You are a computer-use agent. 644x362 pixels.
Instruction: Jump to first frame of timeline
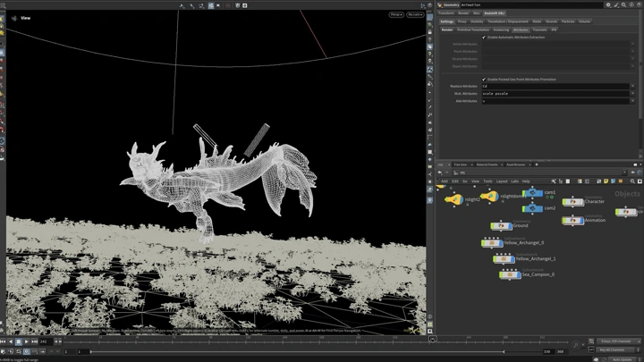click(4, 341)
